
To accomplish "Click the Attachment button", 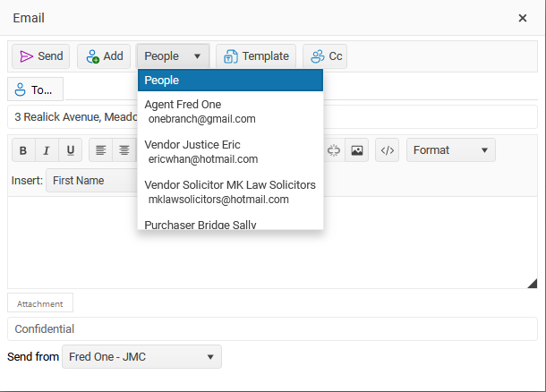I will pyautogui.click(x=40, y=303).
